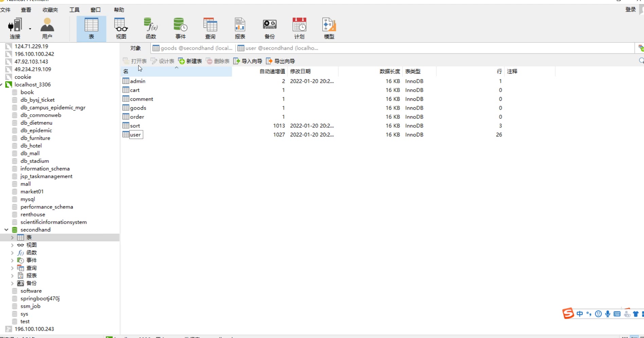Sort by the 修改日期 column header
The height and width of the screenshot is (338, 644).
click(x=312, y=71)
